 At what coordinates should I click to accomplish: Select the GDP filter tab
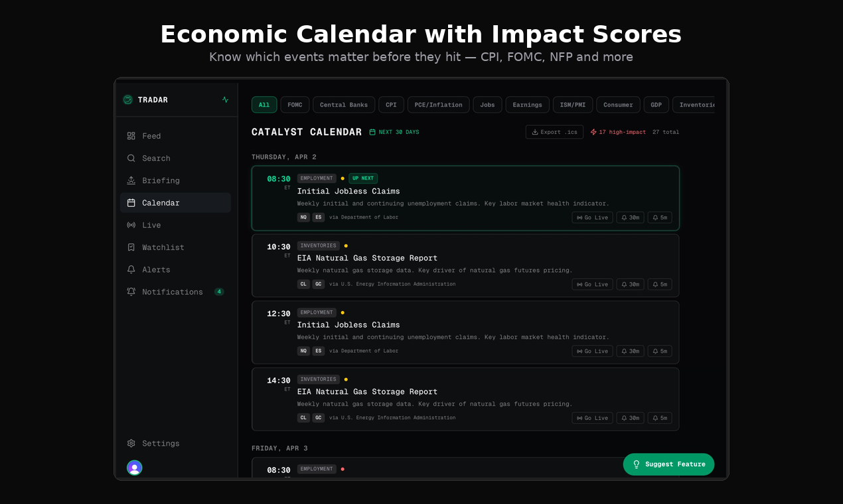[x=656, y=105]
